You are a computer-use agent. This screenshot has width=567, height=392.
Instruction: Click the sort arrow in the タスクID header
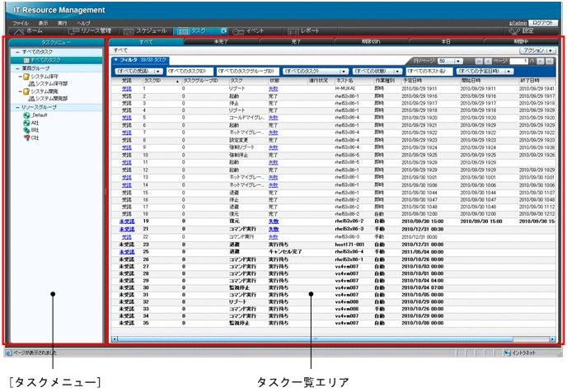click(177, 82)
